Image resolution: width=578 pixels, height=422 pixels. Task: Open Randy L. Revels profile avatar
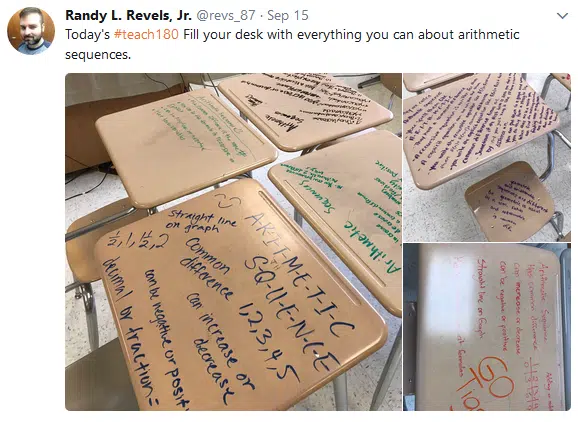click(x=31, y=31)
